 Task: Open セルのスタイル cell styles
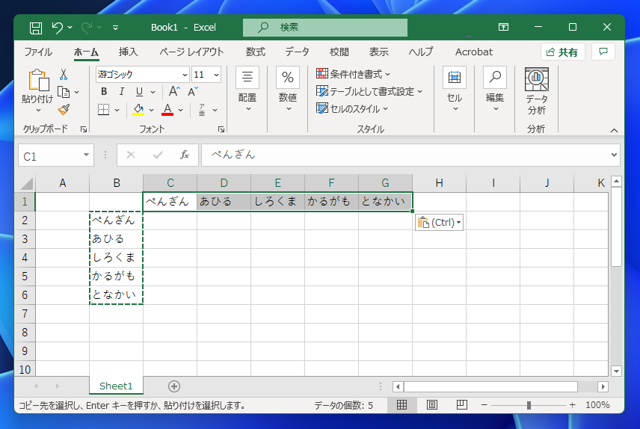click(x=352, y=109)
